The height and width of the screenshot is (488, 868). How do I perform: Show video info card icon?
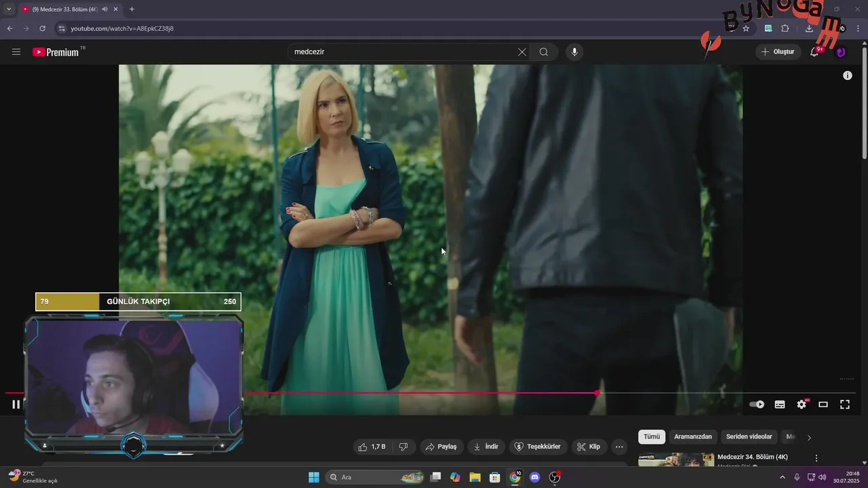click(x=848, y=75)
